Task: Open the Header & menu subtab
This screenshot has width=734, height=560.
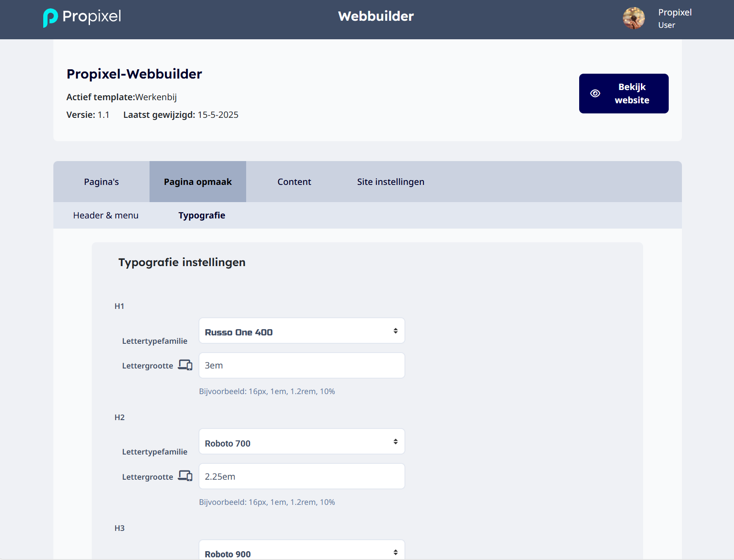Action: [x=106, y=215]
